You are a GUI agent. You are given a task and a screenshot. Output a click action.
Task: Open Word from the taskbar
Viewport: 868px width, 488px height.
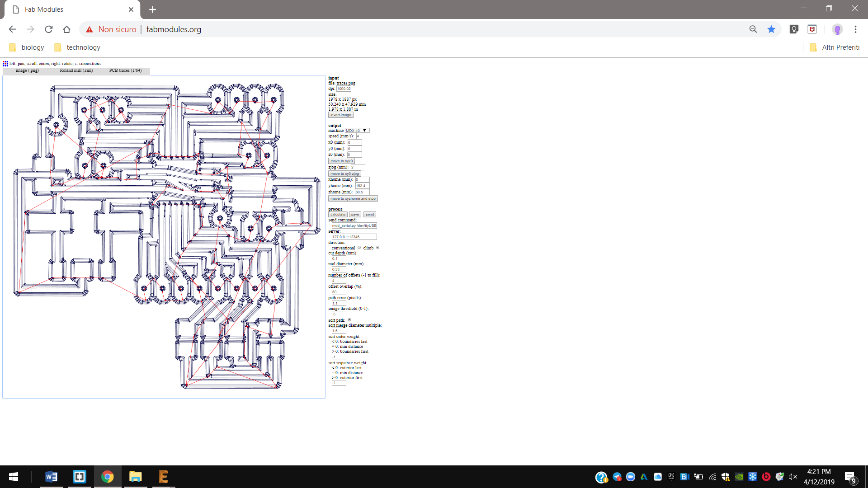point(52,477)
